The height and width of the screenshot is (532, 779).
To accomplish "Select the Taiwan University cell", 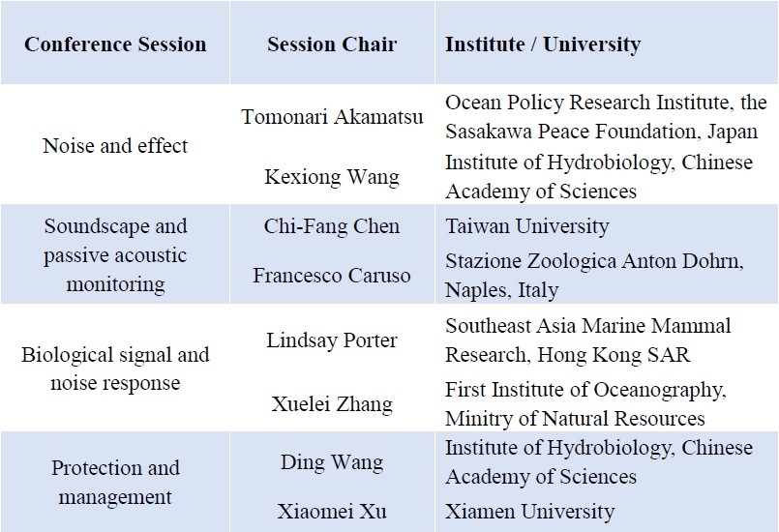I will tap(526, 226).
